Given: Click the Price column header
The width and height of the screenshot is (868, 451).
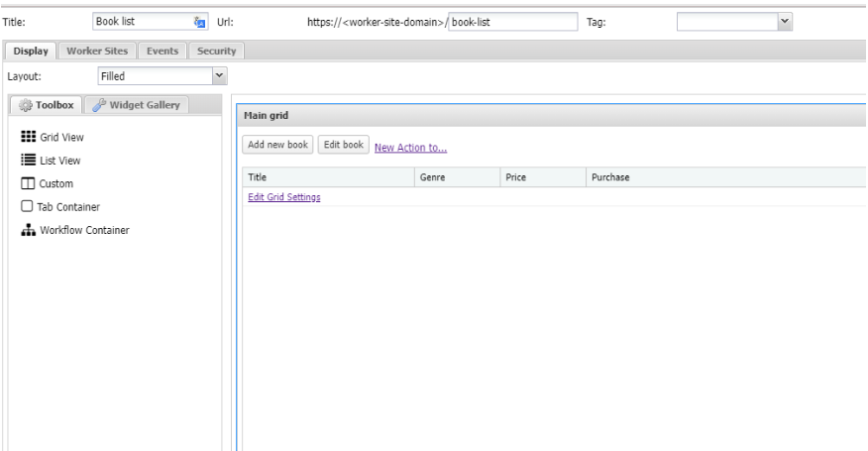Looking at the screenshot, I should (543, 177).
